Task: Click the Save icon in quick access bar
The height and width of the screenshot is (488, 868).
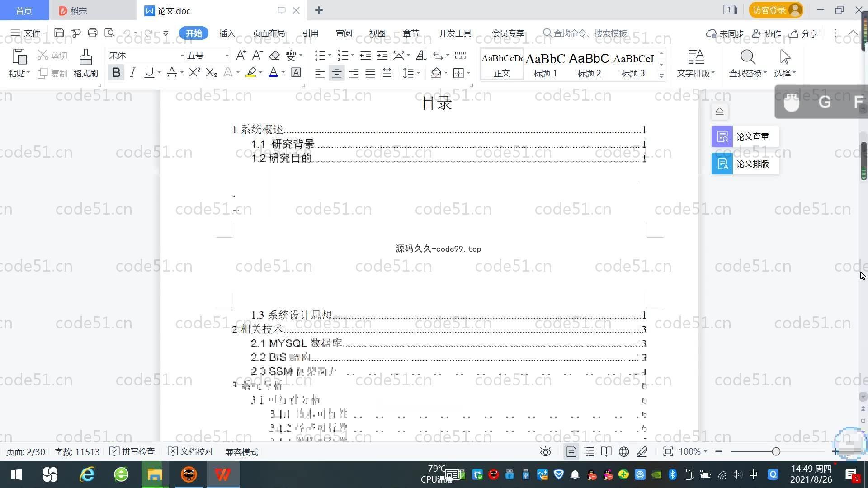Action: coord(59,33)
